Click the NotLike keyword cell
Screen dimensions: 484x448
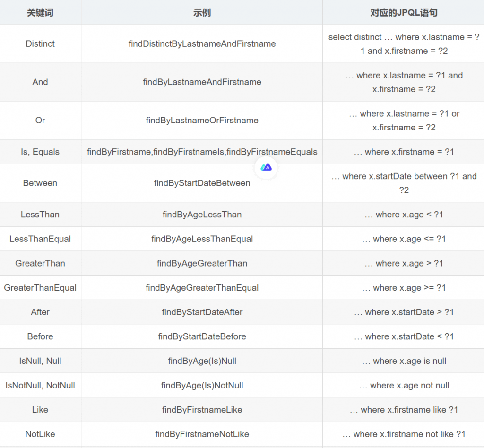pos(40,434)
